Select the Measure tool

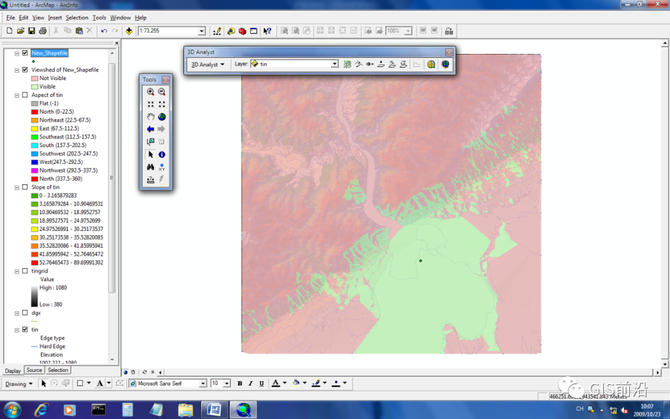[x=150, y=179]
